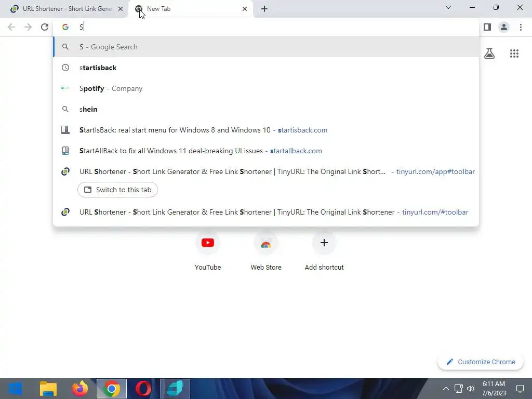This screenshot has width=532, height=399.
Task: Select the shein search suggestion
Action: click(266, 109)
